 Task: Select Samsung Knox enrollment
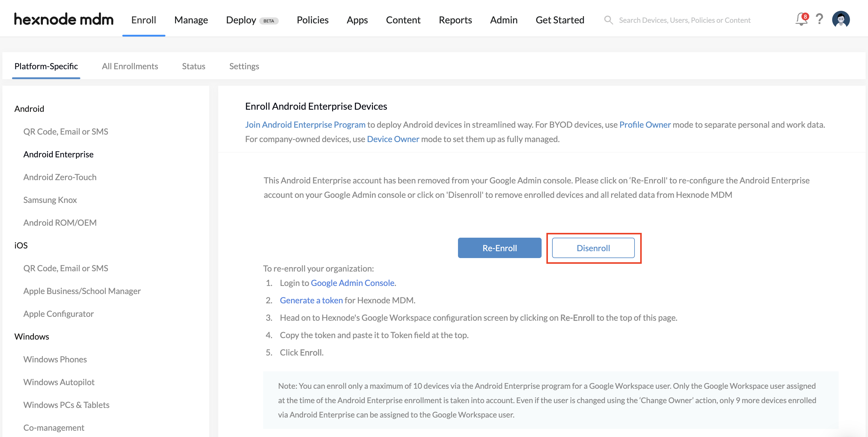(50, 200)
